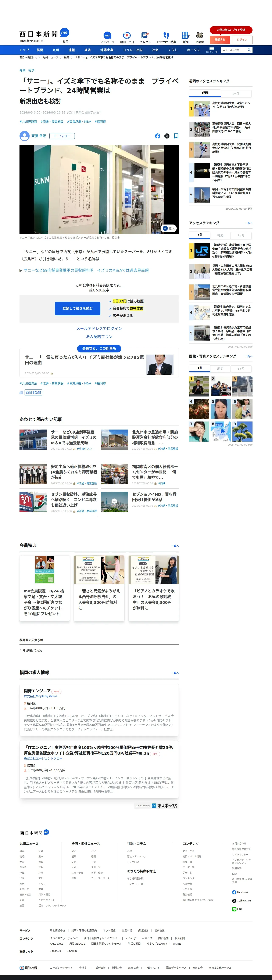Select the トップ navigation item

tap(24, 50)
